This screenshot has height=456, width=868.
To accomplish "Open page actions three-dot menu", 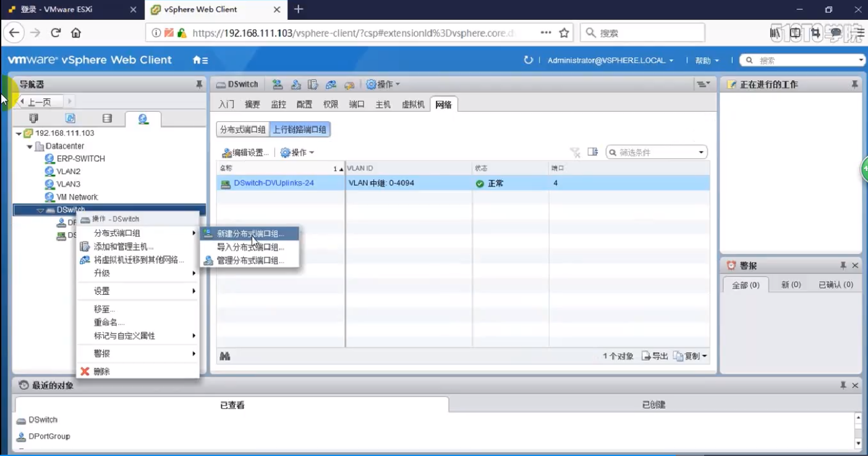I will pyautogui.click(x=546, y=33).
